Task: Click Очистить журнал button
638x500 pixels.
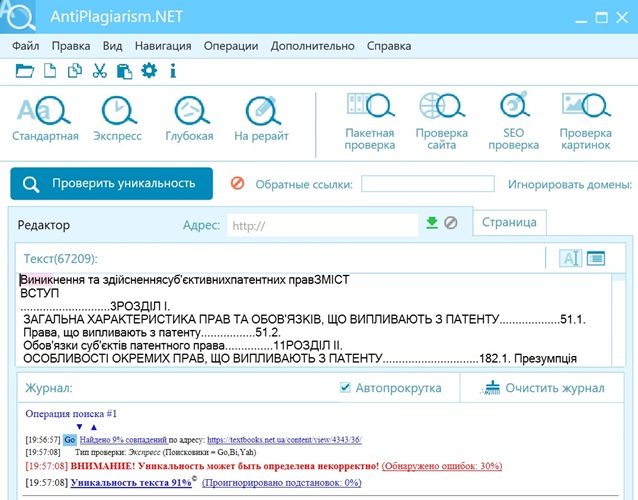Action: pos(542,388)
